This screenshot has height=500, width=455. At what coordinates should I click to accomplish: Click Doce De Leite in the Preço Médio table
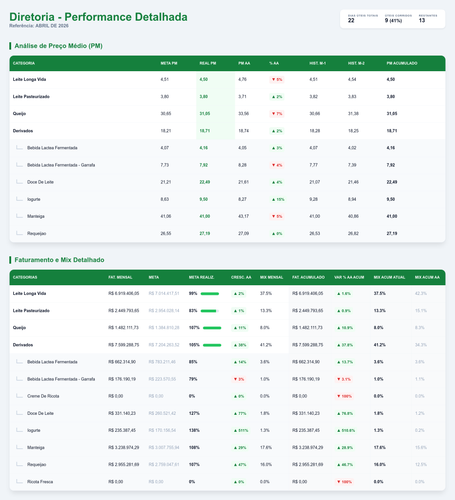click(x=40, y=182)
